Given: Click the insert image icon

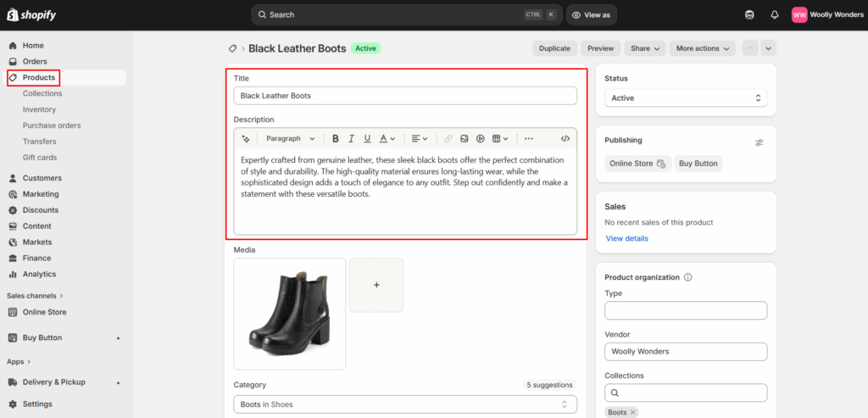Looking at the screenshot, I should click(465, 138).
